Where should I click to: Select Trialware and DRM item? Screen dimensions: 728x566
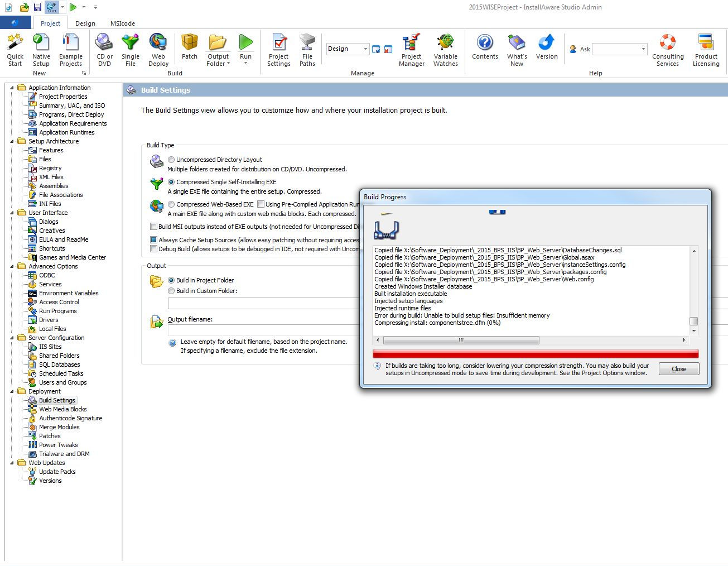tap(64, 454)
